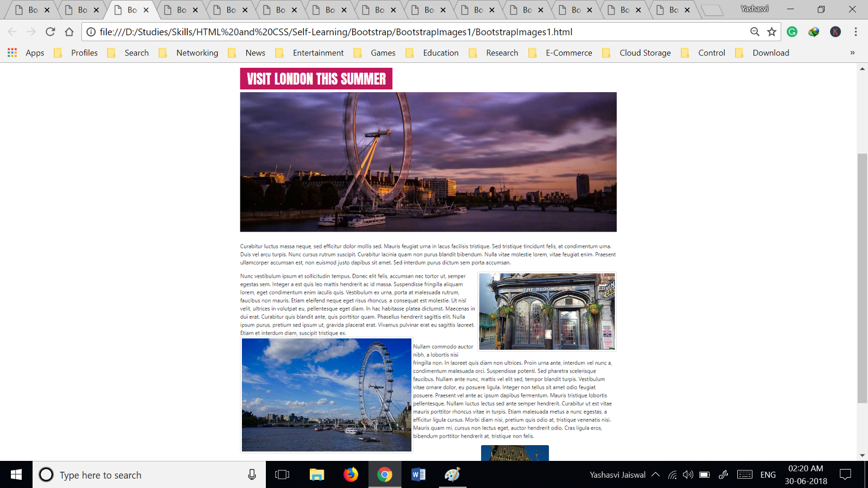Open the Cloud Storage bookmark folder
Viewport: 868px width, 488px height.
637,53
